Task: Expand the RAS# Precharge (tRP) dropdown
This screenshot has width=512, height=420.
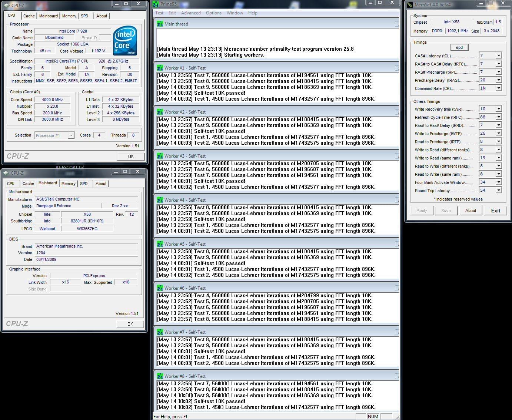Action: click(499, 72)
